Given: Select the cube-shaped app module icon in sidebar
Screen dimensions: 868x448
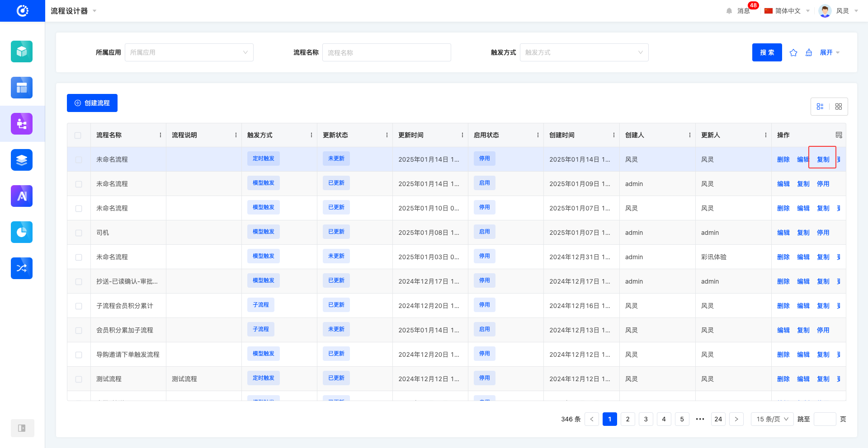Looking at the screenshot, I should click(x=22, y=51).
